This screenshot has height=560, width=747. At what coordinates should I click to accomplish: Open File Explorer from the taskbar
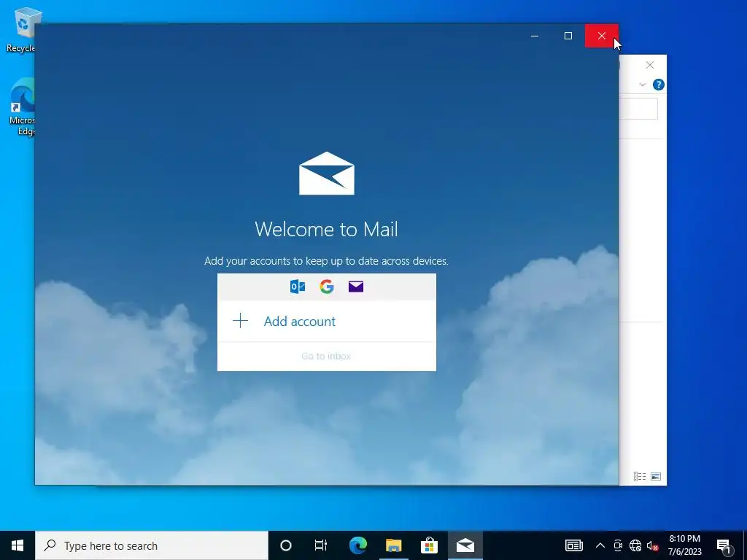click(393, 545)
